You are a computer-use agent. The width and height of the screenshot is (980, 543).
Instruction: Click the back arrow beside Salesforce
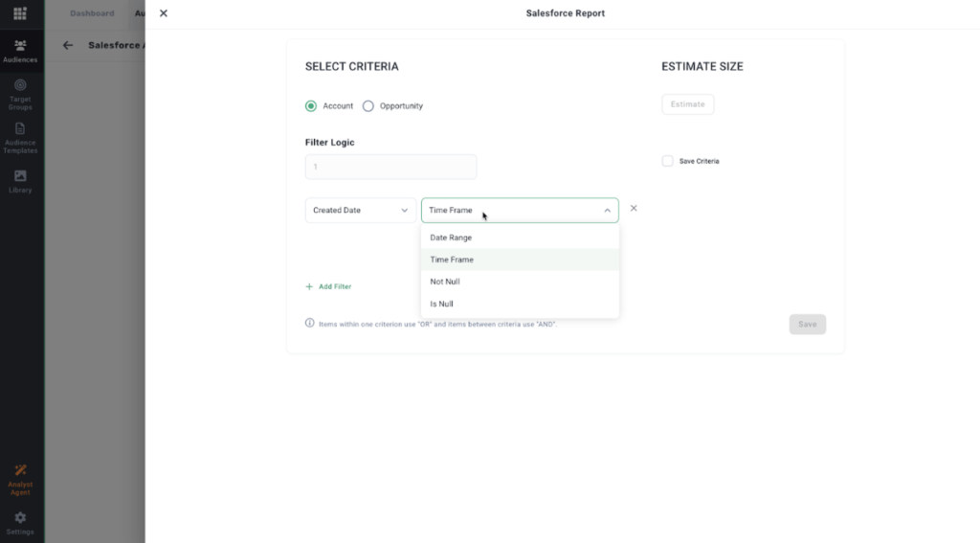68,45
